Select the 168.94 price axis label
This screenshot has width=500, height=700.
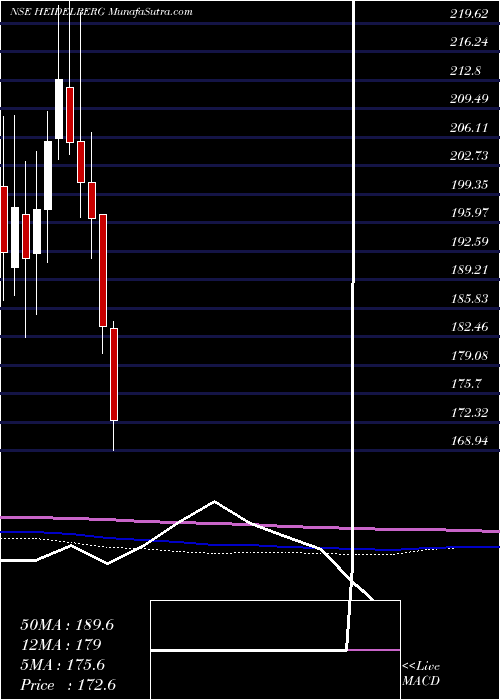(469, 442)
